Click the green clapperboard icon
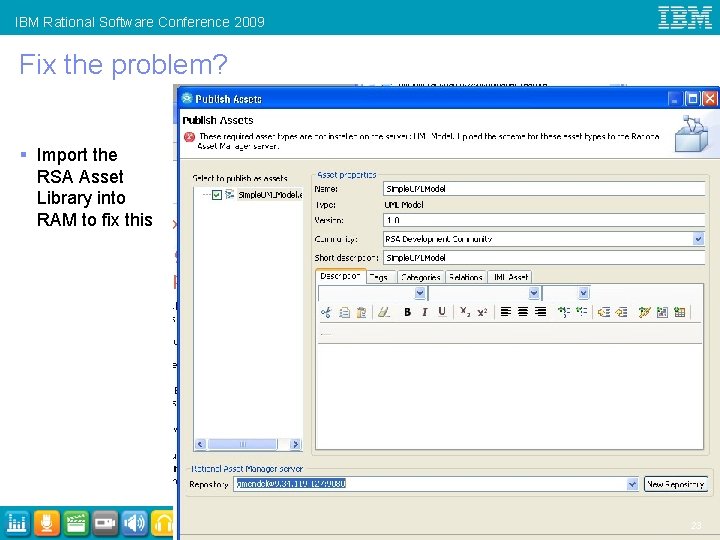This screenshot has height=540, width=720. (x=76, y=523)
